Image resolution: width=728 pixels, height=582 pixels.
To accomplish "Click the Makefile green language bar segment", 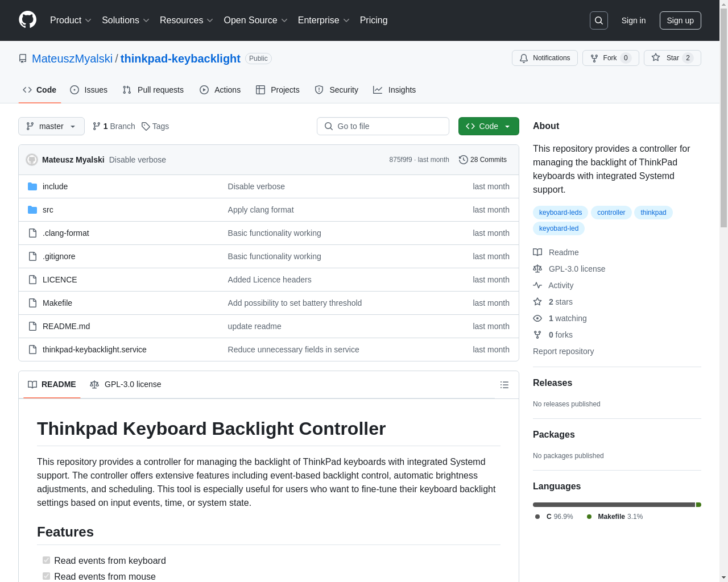I will (698, 505).
